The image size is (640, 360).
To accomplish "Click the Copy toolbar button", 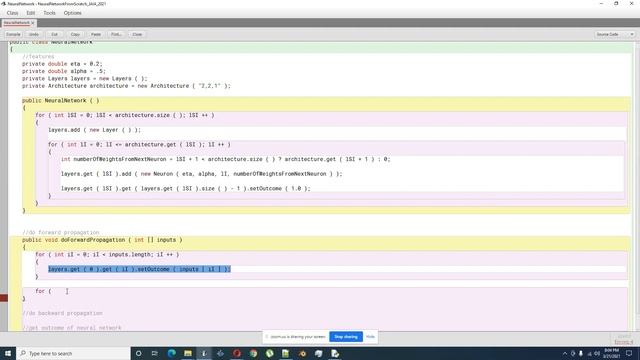I will [x=75, y=34].
